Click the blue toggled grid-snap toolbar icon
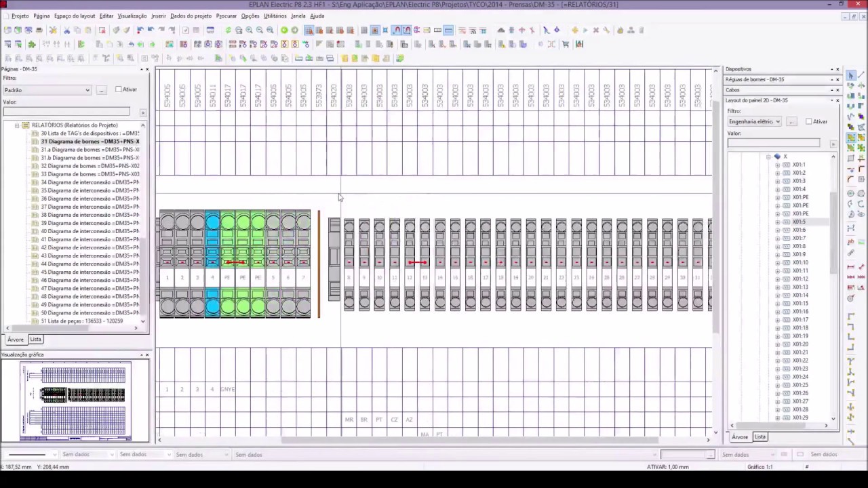868x488 pixels. (374, 30)
